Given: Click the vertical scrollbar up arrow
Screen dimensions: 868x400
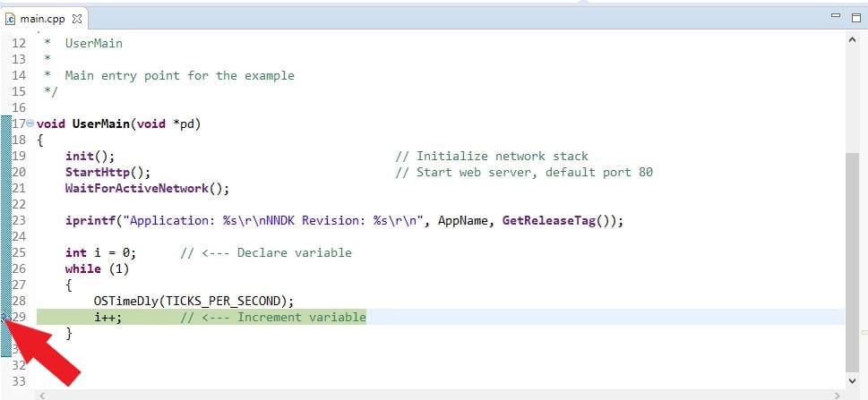Looking at the screenshot, I should (852, 41).
